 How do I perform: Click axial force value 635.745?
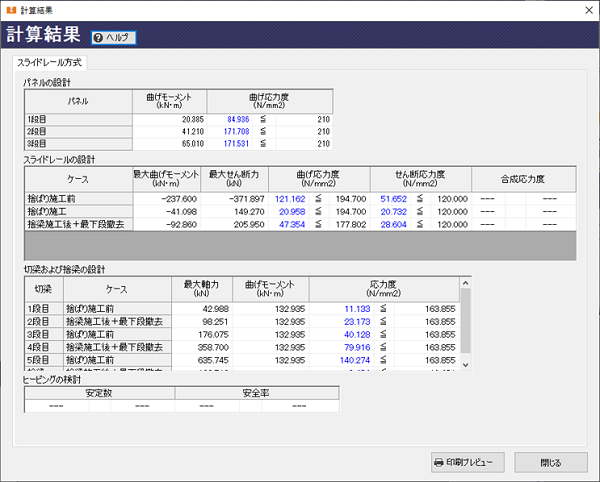coord(213,360)
